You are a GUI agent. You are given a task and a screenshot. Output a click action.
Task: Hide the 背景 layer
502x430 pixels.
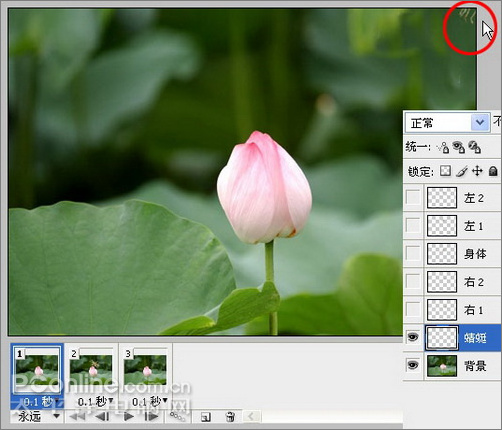tap(413, 365)
